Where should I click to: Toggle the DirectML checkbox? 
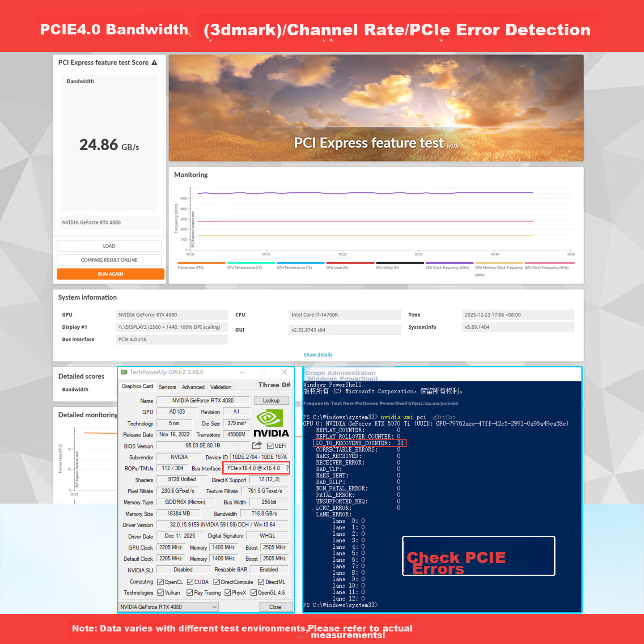pyautogui.click(x=261, y=582)
